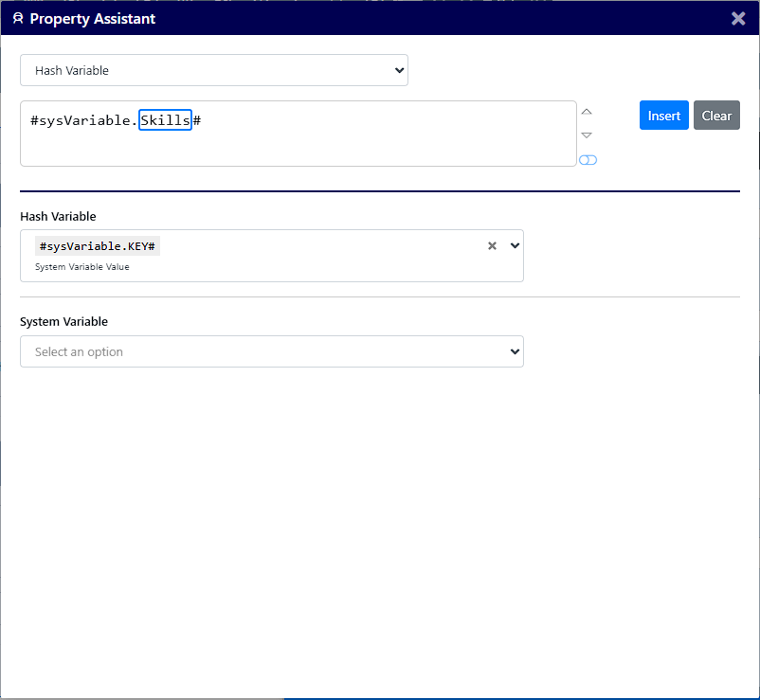Click the 'System Variable Value' description text
The width and height of the screenshot is (760, 700).
tap(81, 267)
